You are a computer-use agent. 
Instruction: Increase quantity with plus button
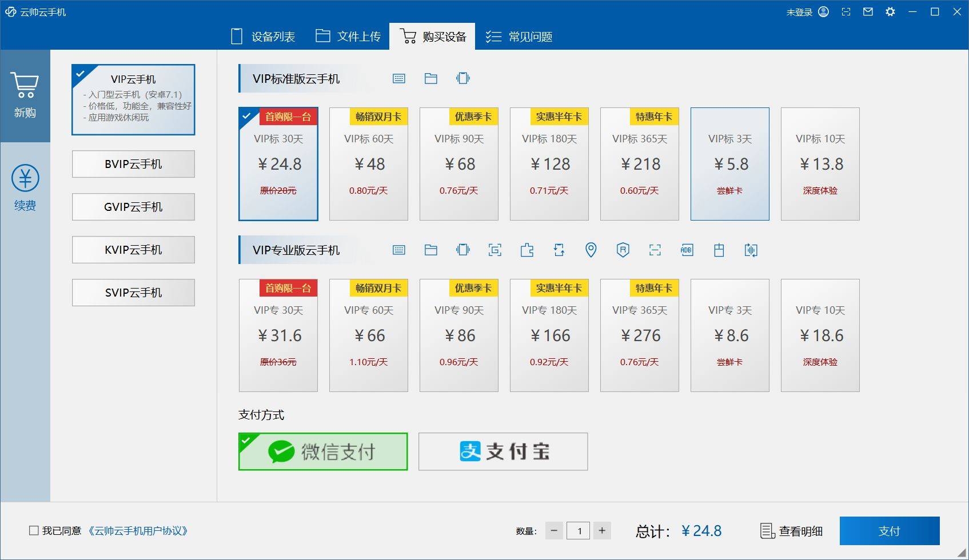point(602,531)
